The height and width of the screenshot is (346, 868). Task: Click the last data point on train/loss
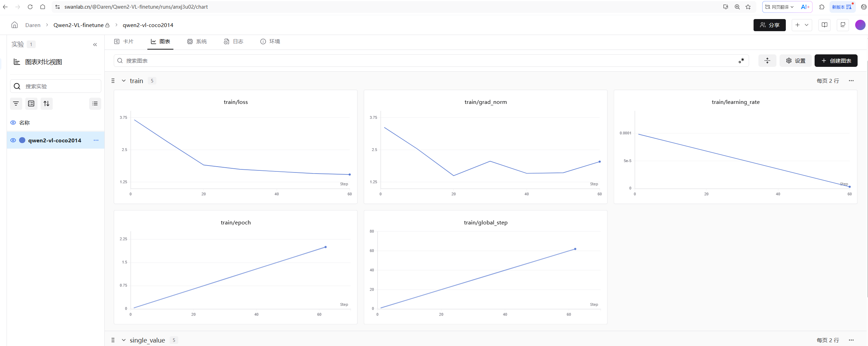pos(350,175)
